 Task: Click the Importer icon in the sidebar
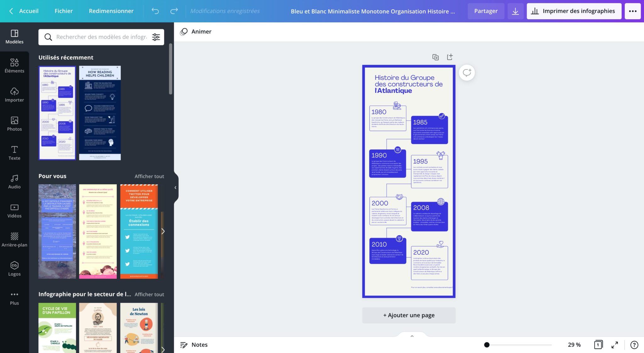(14, 94)
